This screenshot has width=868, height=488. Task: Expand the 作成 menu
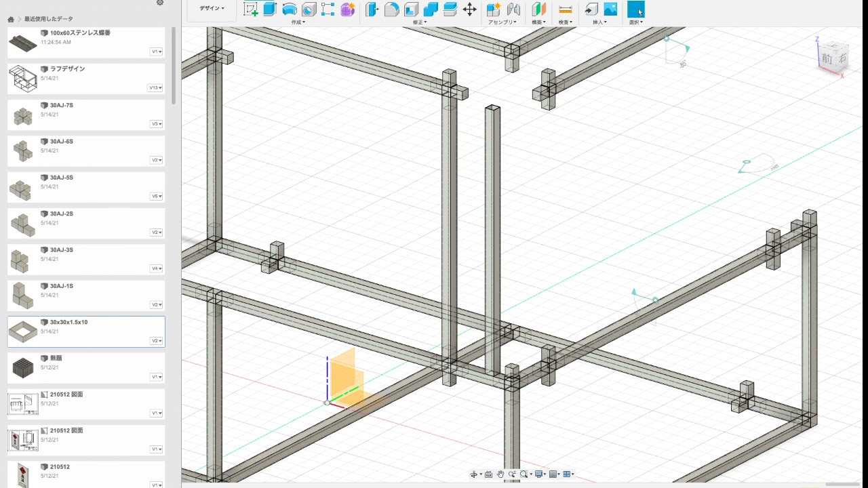click(298, 22)
